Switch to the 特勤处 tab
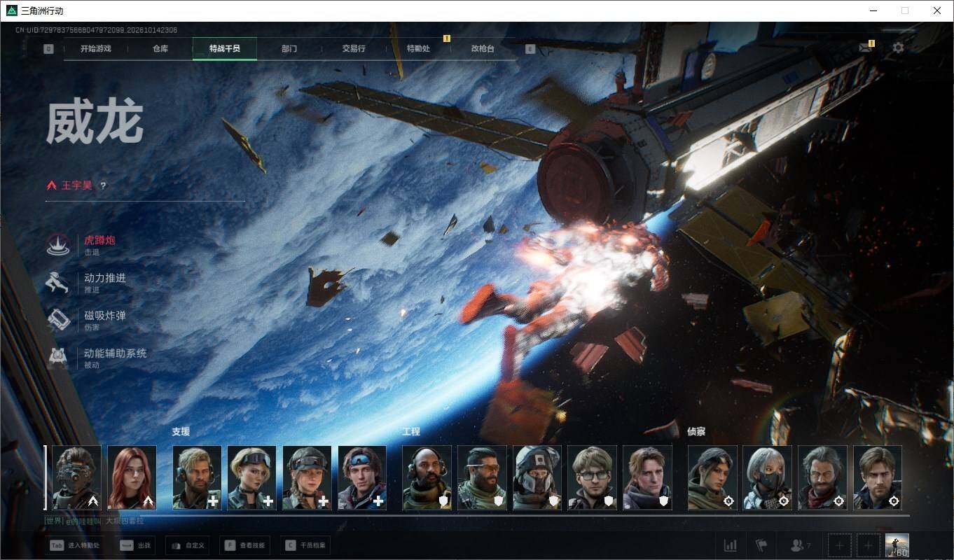 click(418, 49)
